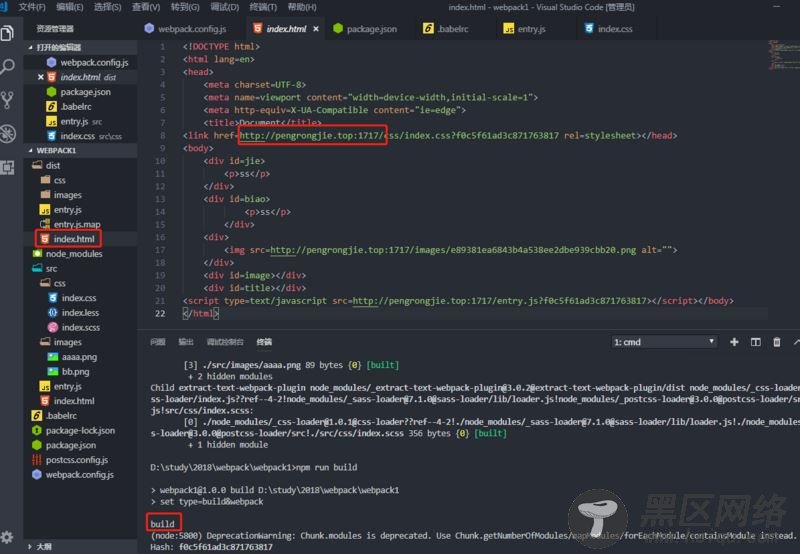Open the Go menu
Image resolution: width=800 pixels, height=554 pixels.
pyautogui.click(x=185, y=7)
